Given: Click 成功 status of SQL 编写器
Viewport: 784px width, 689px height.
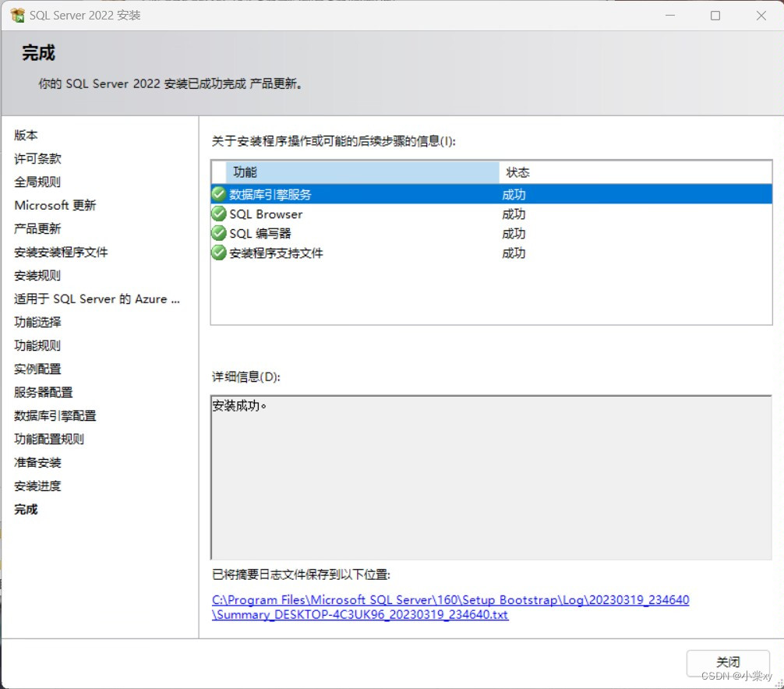Looking at the screenshot, I should click(514, 234).
